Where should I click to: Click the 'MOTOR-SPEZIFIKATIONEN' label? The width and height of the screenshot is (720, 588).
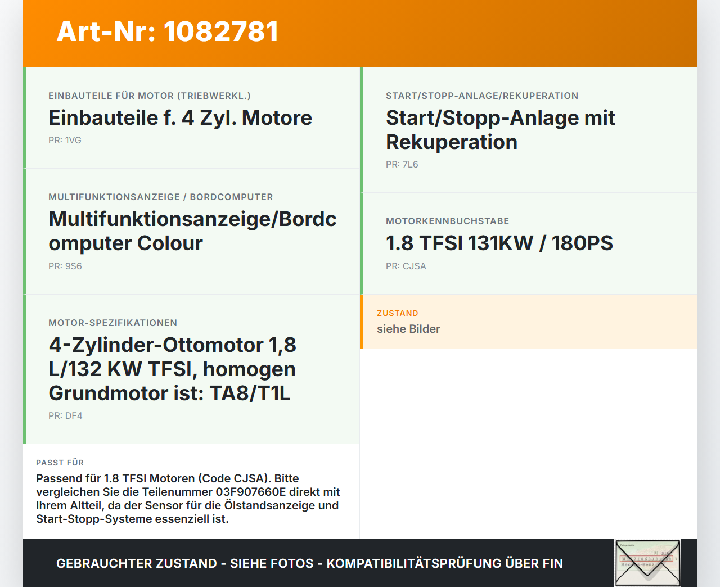(113, 323)
